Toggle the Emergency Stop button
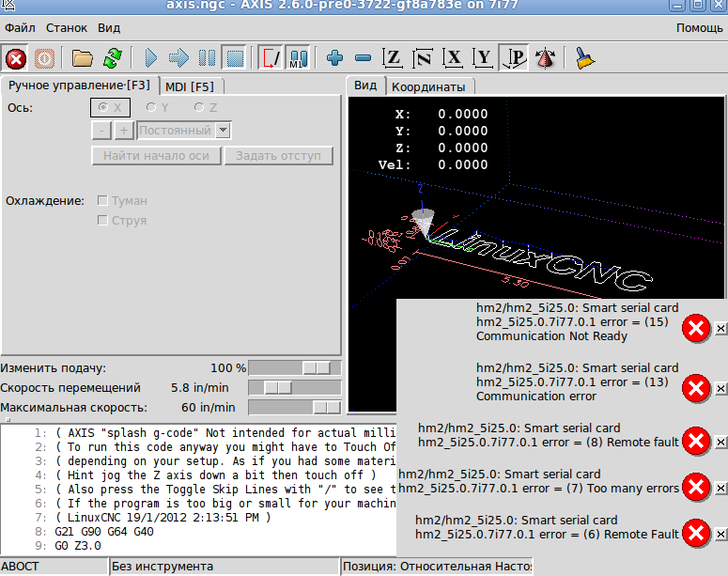728x576 pixels. click(x=15, y=59)
